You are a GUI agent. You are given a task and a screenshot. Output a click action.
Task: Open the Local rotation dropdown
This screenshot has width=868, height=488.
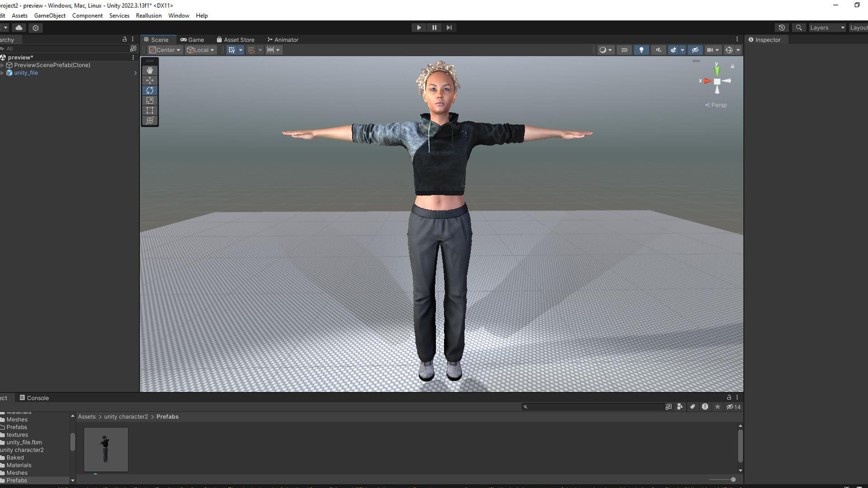tap(201, 50)
